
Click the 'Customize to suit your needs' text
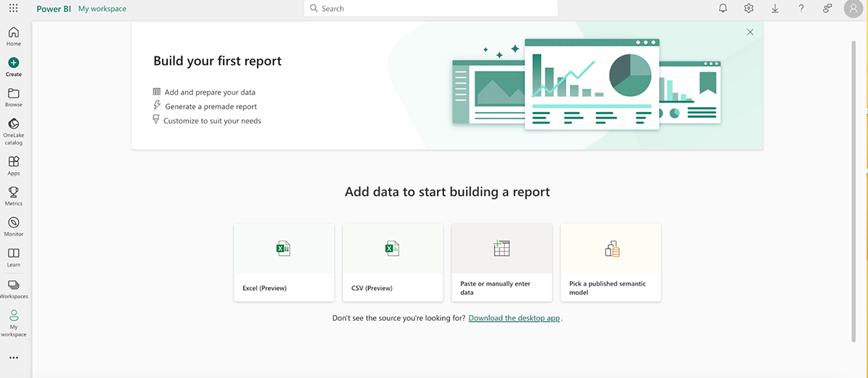tap(212, 121)
